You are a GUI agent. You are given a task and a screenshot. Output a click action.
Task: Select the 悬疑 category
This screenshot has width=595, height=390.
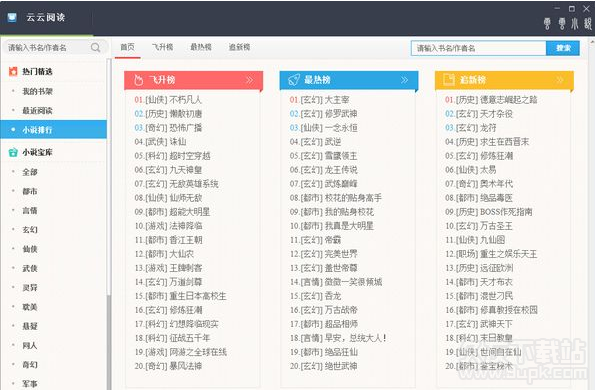tap(30, 326)
